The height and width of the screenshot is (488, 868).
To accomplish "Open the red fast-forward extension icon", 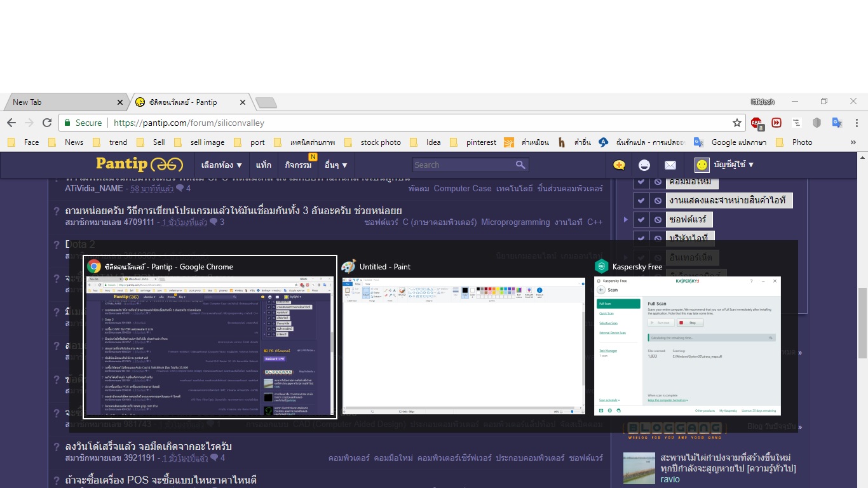I will [776, 123].
